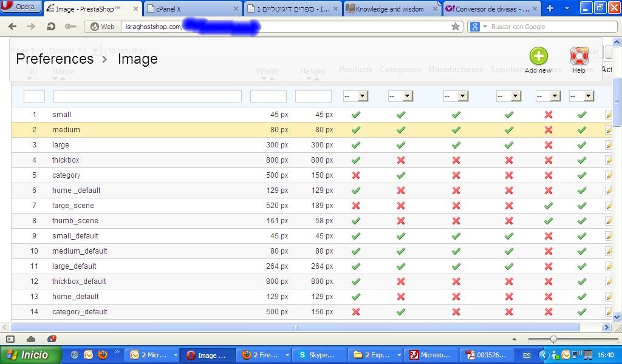This screenshot has height=364, width=622.
Task: Adjust the Opera zoom slider
Action: click(553, 339)
